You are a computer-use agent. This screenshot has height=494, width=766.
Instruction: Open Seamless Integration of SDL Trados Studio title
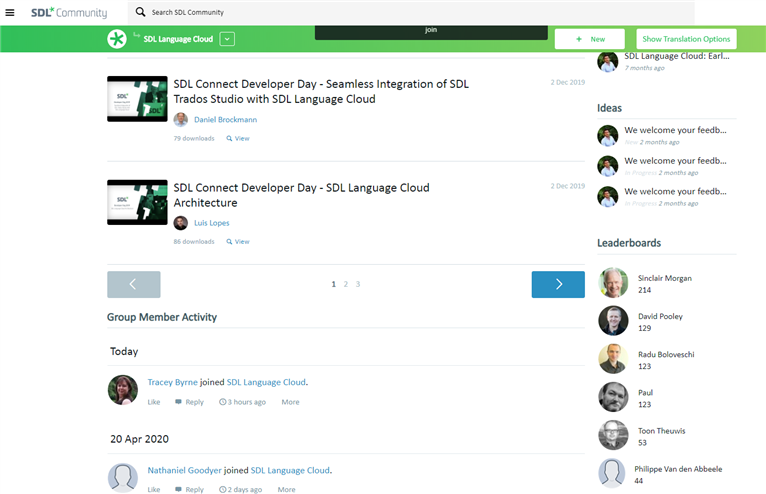[321, 91]
